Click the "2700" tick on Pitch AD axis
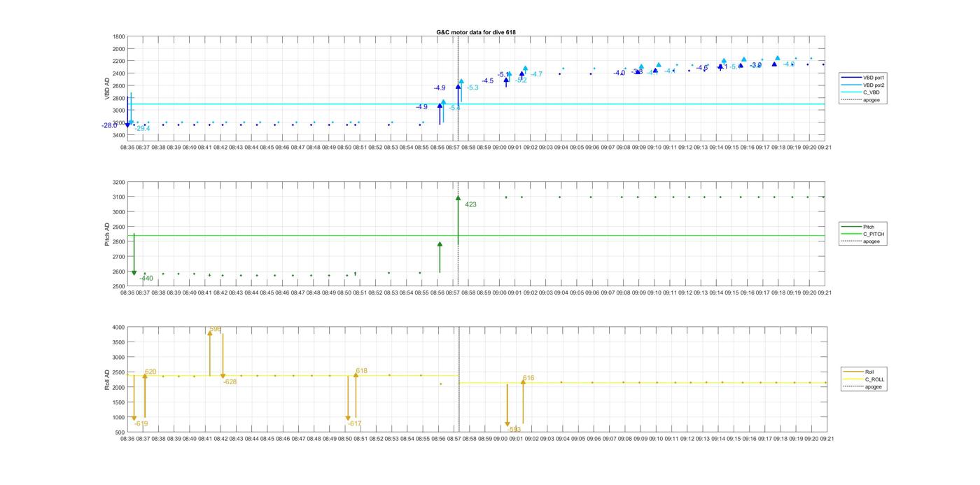 (119, 257)
